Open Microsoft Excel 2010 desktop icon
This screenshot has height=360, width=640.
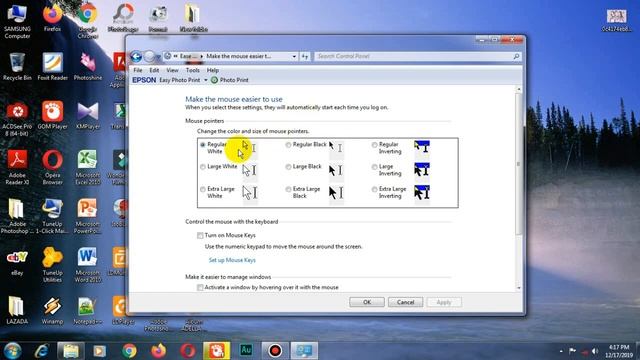pyautogui.click(x=88, y=167)
